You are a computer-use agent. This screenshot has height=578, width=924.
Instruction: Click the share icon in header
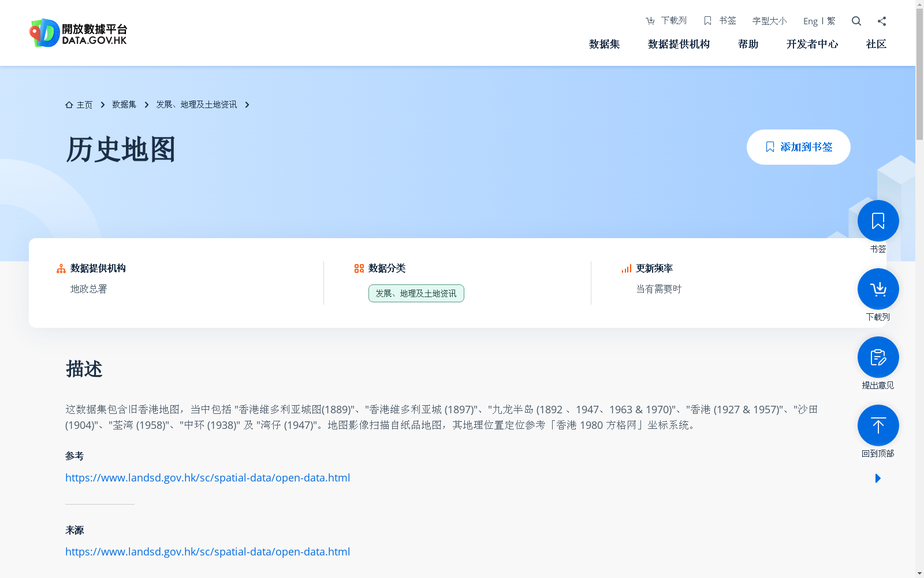coord(882,21)
